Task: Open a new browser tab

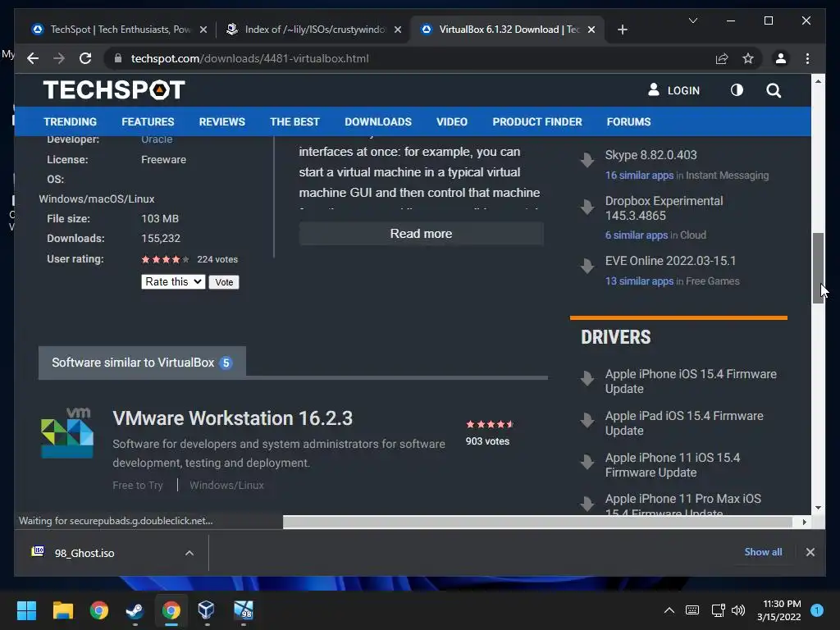Action: (622, 30)
